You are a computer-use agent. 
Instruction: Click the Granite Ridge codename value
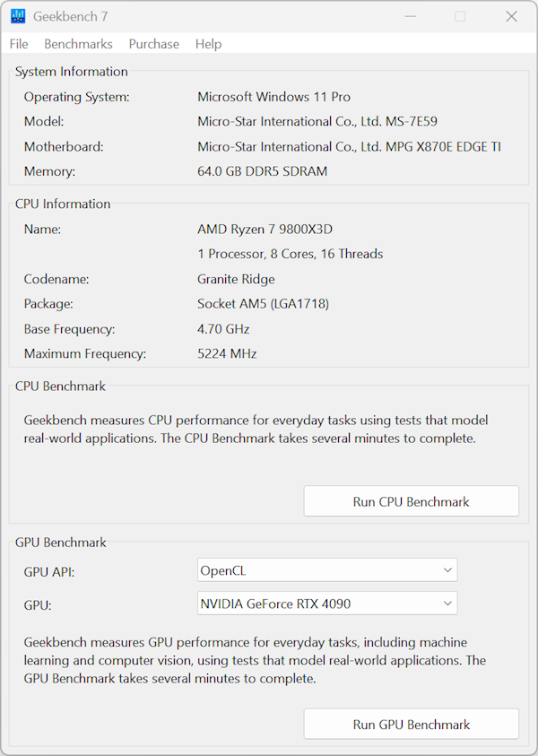(x=236, y=279)
